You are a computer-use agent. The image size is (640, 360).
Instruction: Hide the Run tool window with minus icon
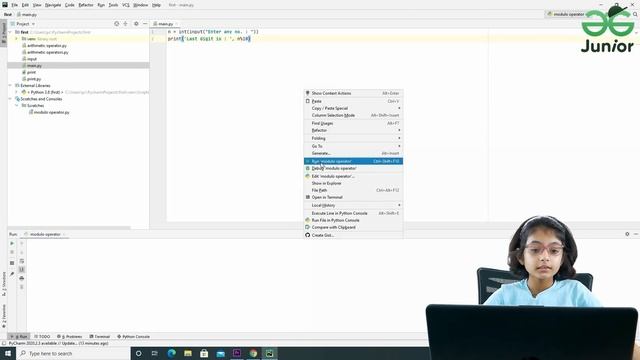point(636,234)
